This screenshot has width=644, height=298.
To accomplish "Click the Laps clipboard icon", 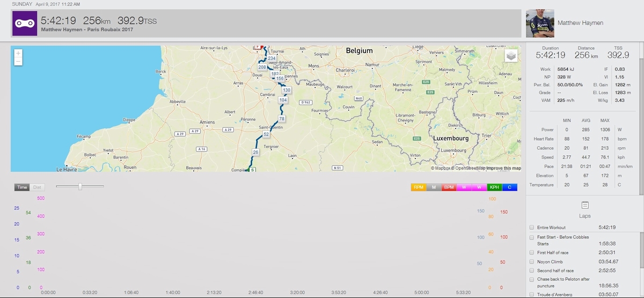I will point(585,205).
